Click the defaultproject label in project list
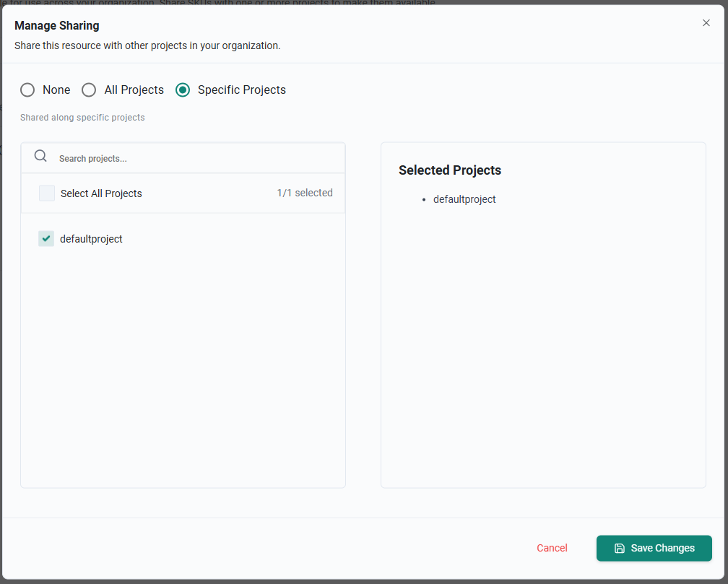The image size is (728, 584). click(x=91, y=239)
